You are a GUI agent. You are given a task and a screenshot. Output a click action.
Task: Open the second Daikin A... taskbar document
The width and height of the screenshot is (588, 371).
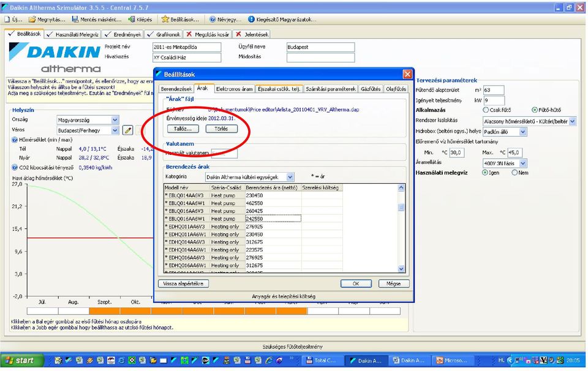pos(409,361)
